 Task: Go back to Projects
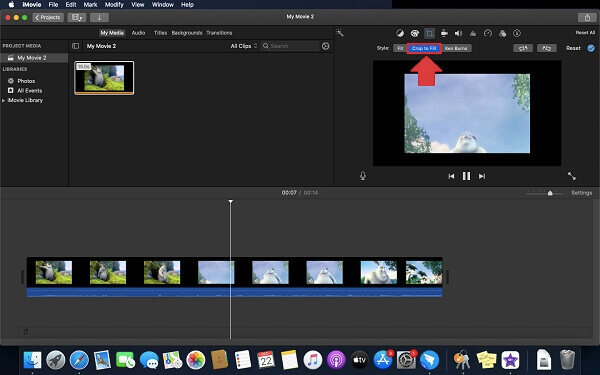tap(48, 17)
